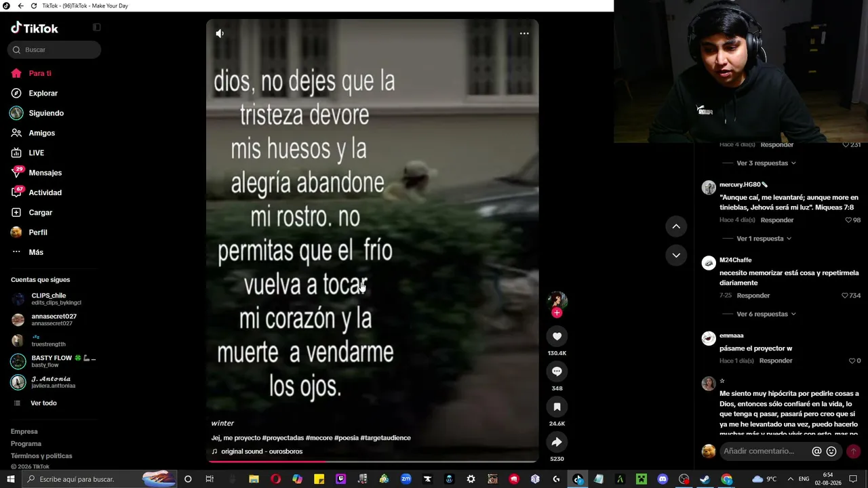This screenshot has width=868, height=488.
Task: Expand Ver 1 respuesta replies
Action: click(764, 239)
